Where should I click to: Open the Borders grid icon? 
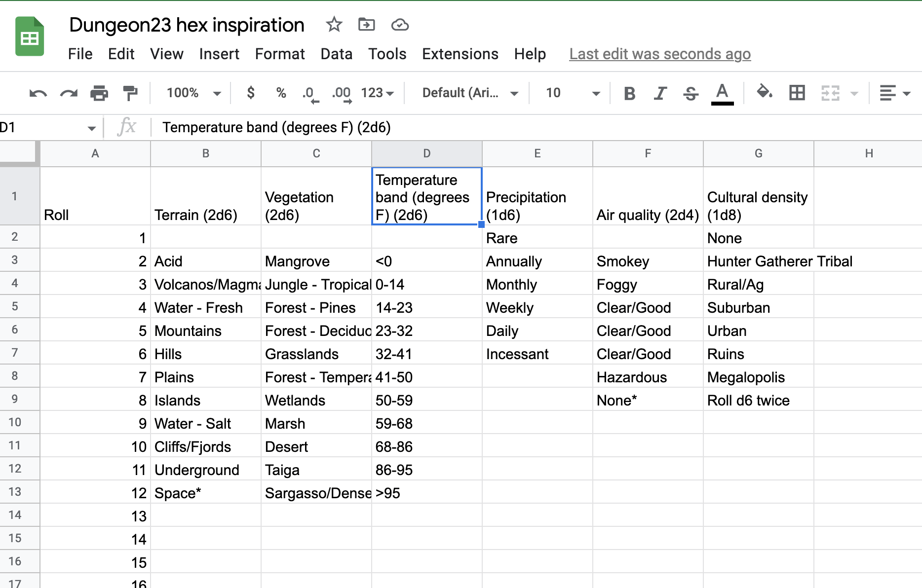tap(797, 93)
